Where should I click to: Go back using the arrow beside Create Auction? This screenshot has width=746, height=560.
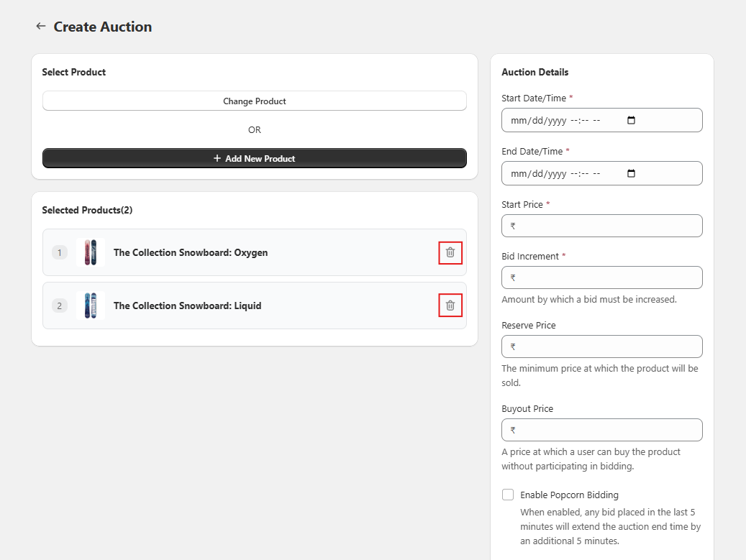pos(40,27)
